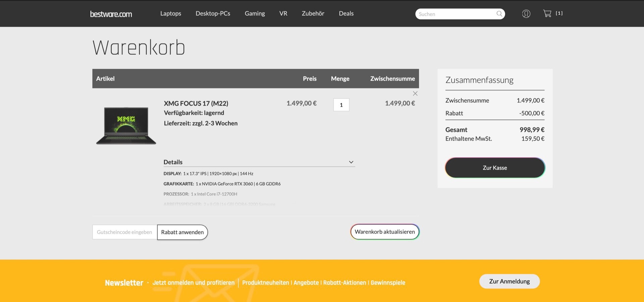Screen dimensions: 644x302
Task: Click Rabatt anwenden button
Action: coord(182,232)
